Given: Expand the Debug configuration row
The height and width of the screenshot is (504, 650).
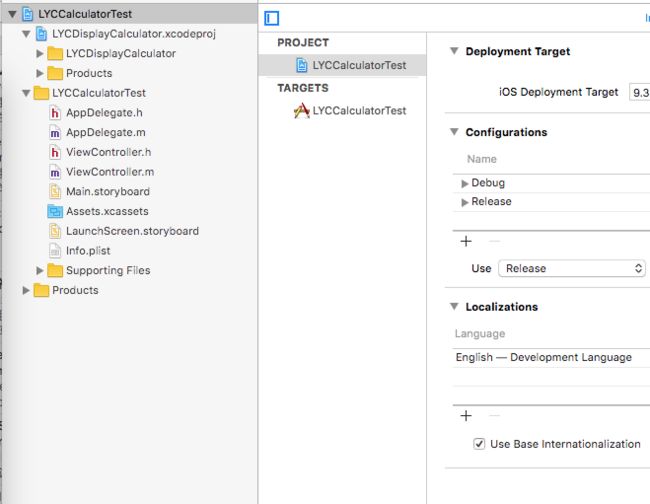Looking at the screenshot, I should pyautogui.click(x=465, y=184).
